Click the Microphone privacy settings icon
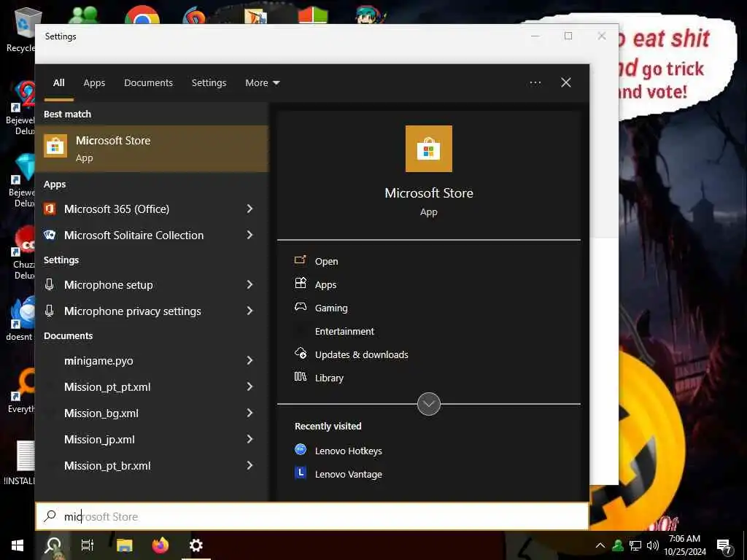747x560 pixels. click(x=49, y=311)
